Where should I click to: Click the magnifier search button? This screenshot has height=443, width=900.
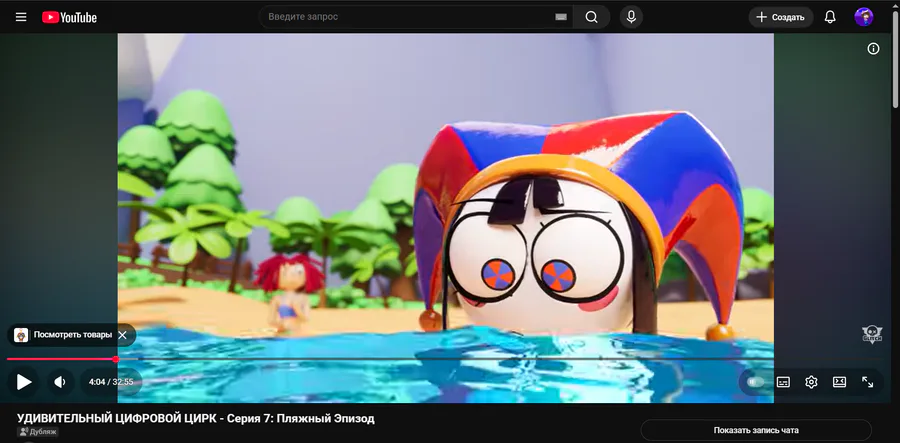tap(591, 17)
